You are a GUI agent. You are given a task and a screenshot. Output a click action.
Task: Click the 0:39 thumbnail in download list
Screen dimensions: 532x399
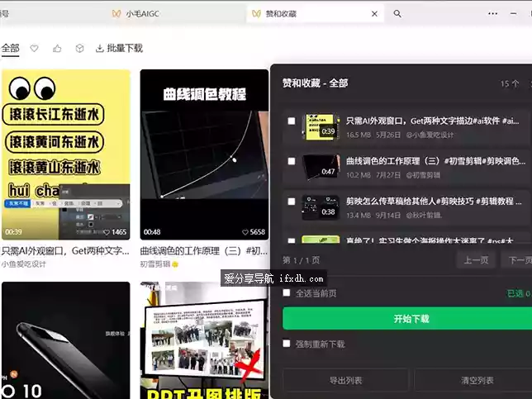point(321,126)
